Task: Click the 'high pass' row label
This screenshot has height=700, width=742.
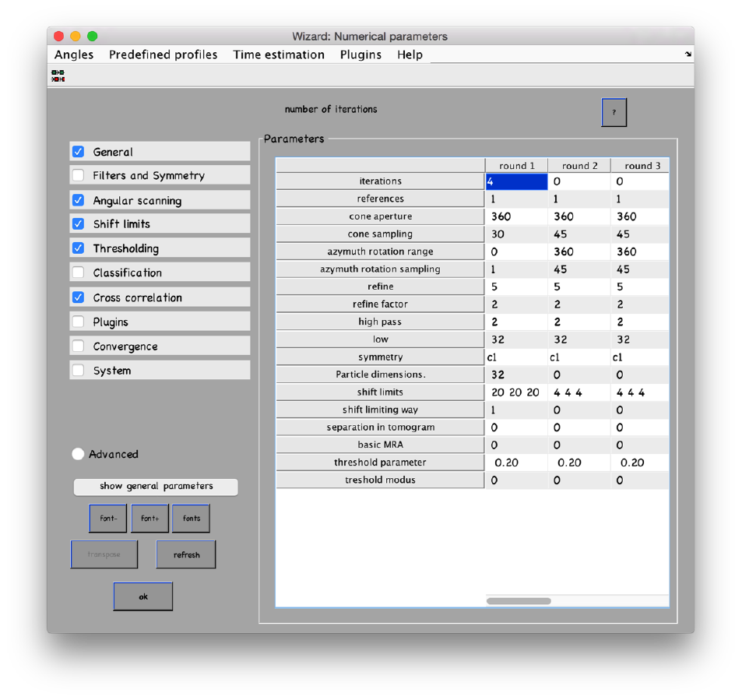Action: coord(381,322)
